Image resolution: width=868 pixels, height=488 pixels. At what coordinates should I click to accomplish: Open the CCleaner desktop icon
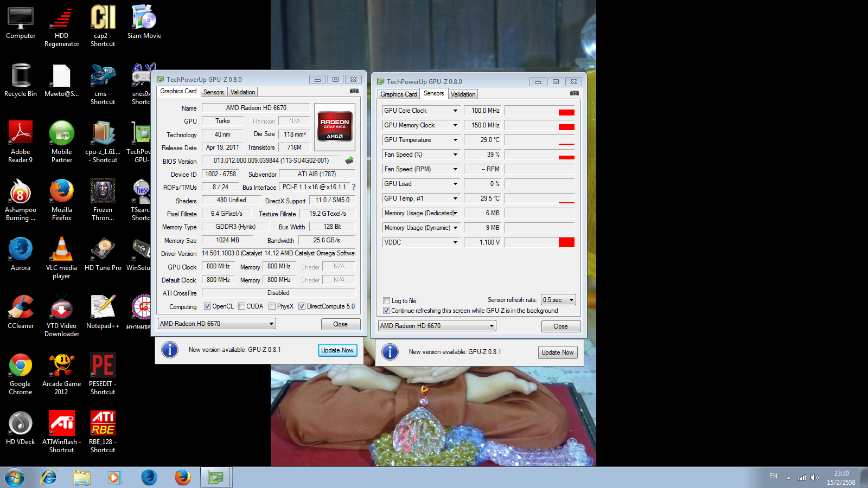point(21,312)
